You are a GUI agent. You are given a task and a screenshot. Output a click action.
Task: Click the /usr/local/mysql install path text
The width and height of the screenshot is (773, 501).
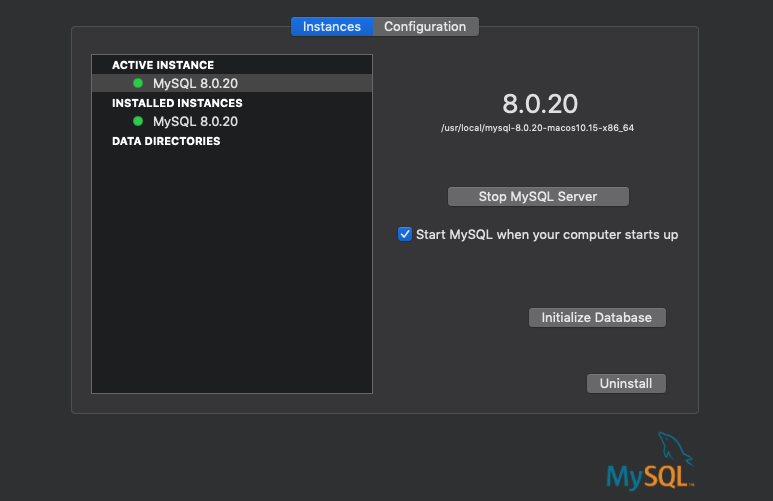[x=537, y=128]
